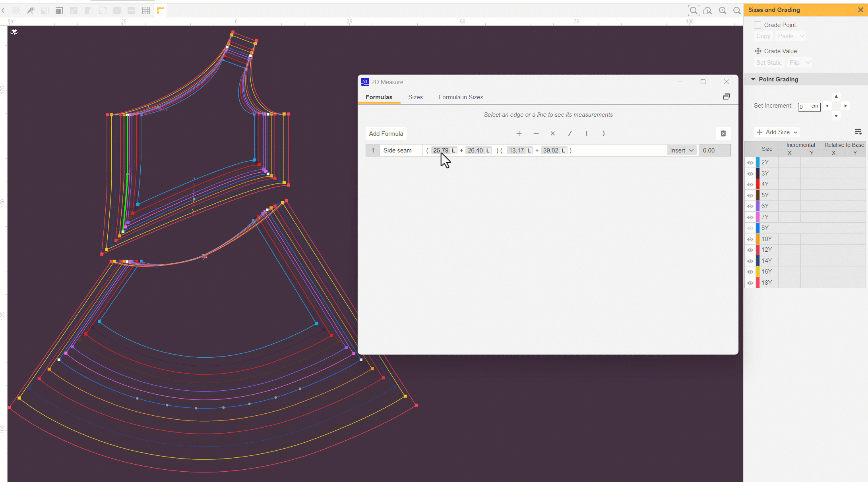Screen dimensions: 868x482
Task: Hide size 10Y with its eye icon
Action: click(750, 239)
